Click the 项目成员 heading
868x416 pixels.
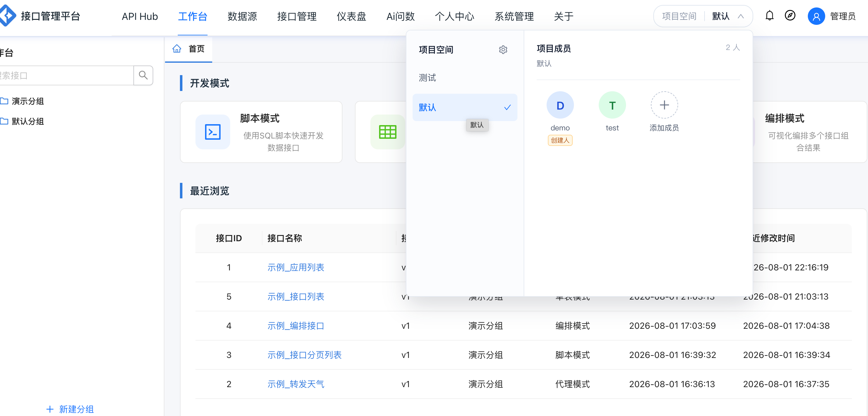[554, 48]
